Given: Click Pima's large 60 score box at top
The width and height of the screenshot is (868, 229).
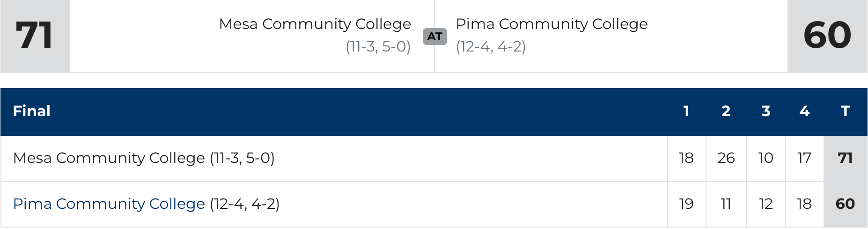Looking at the screenshot, I should coord(827,36).
